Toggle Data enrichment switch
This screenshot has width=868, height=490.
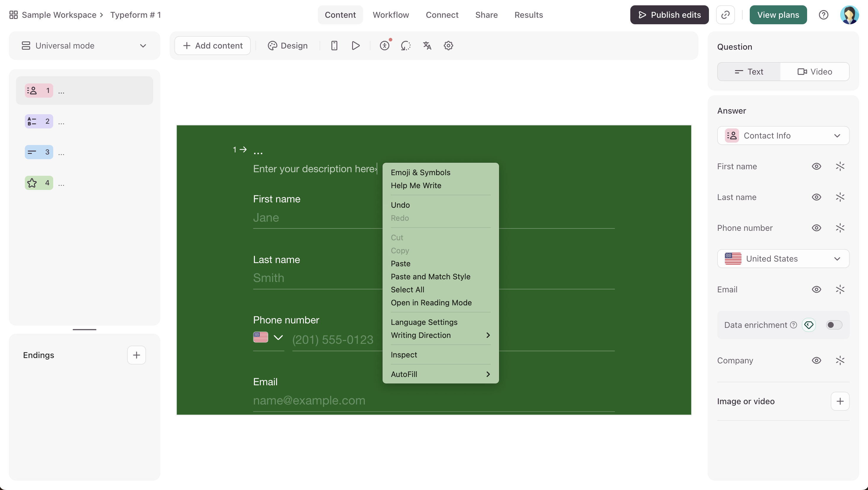tap(834, 325)
